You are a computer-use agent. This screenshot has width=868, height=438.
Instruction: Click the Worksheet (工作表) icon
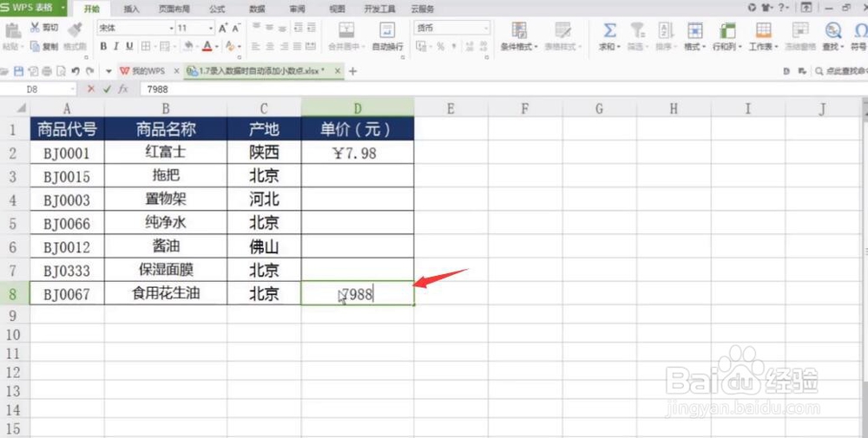pyautogui.click(x=763, y=29)
